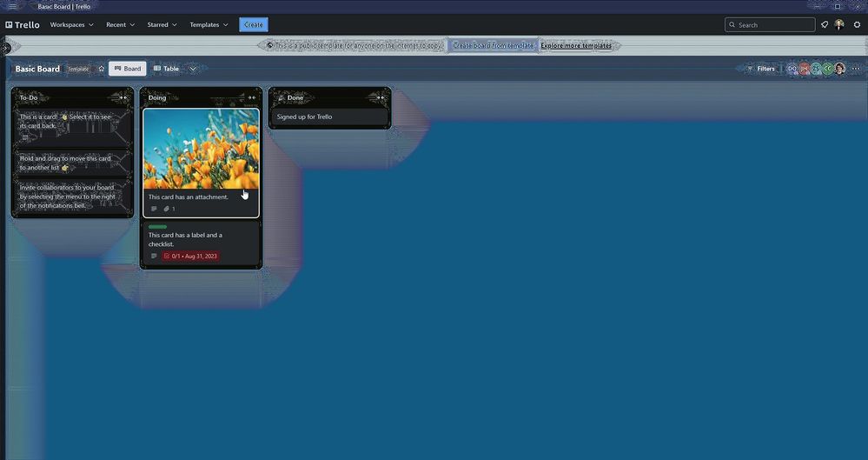Screen dimensions: 868x460
Task: Click the DO member avatar
Action: 792,69
